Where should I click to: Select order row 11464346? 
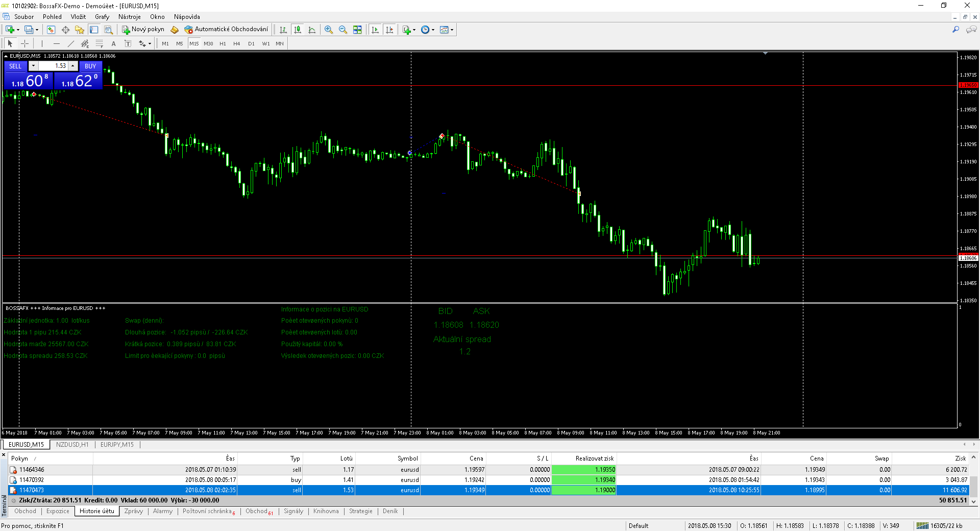488,470
